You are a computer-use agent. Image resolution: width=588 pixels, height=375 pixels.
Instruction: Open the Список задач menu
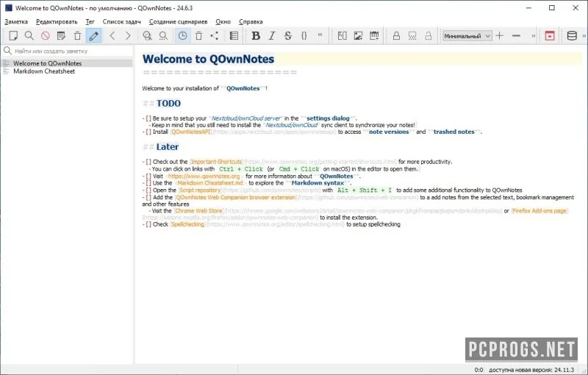[122, 22]
